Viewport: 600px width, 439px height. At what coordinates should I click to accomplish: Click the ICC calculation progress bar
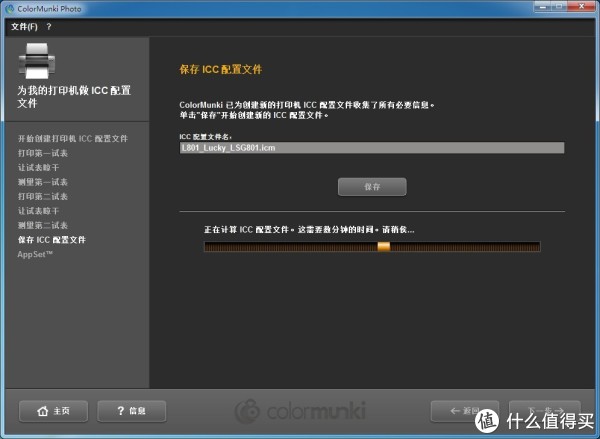[372, 246]
